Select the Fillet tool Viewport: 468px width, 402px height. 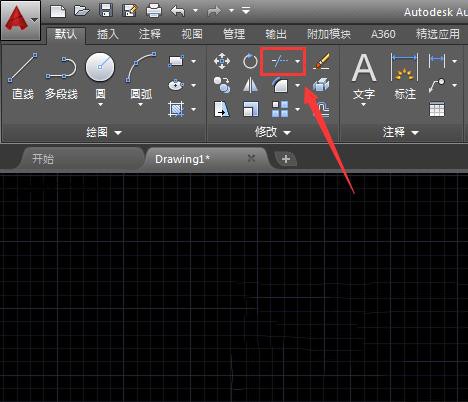[280, 85]
